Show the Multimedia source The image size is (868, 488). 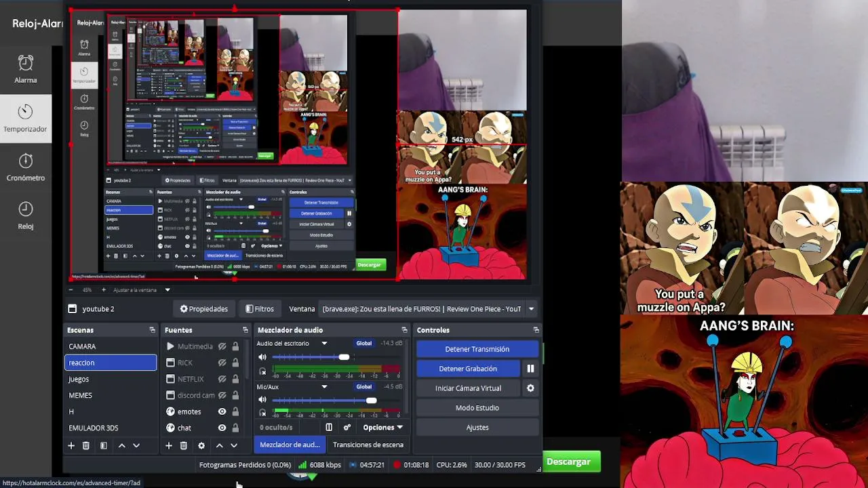coord(222,346)
